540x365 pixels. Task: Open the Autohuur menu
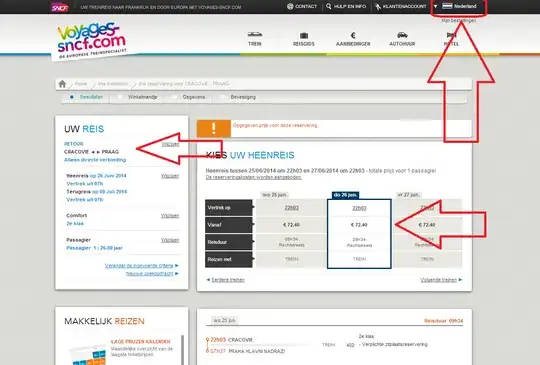tap(402, 39)
